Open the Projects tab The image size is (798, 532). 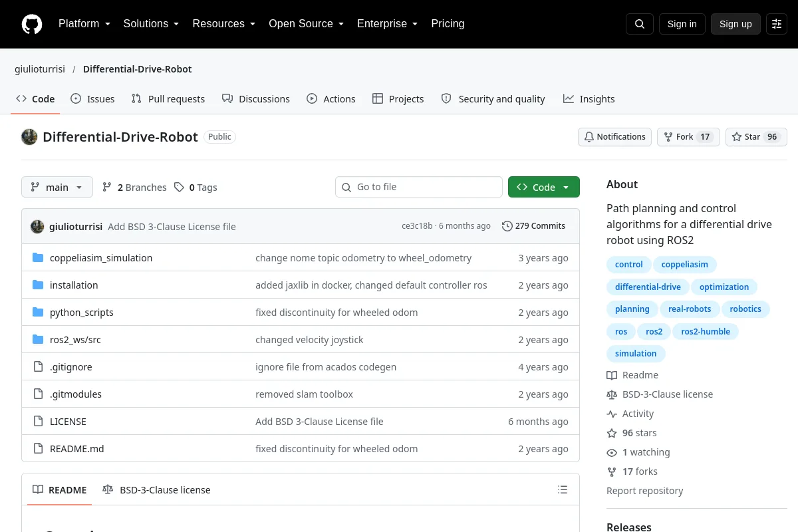(x=398, y=99)
